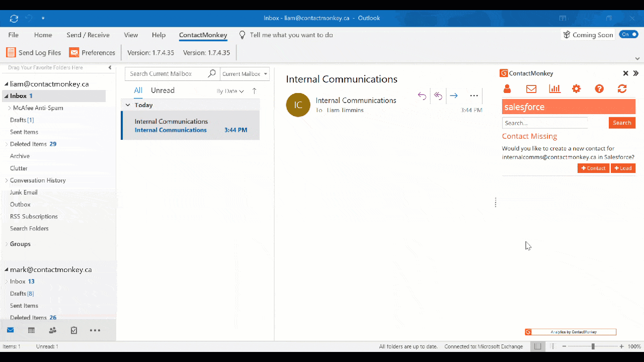
Task: Open more message actions ellipsis
Action: click(x=474, y=96)
